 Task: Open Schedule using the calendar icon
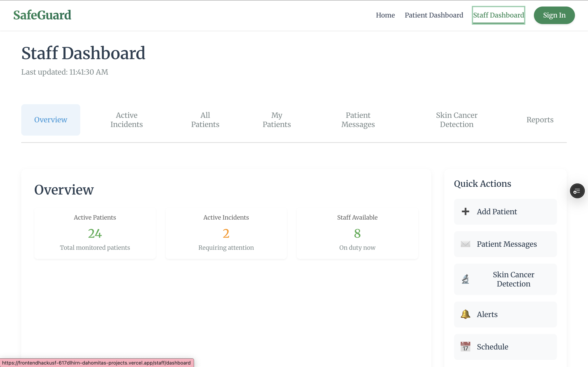(x=465, y=346)
